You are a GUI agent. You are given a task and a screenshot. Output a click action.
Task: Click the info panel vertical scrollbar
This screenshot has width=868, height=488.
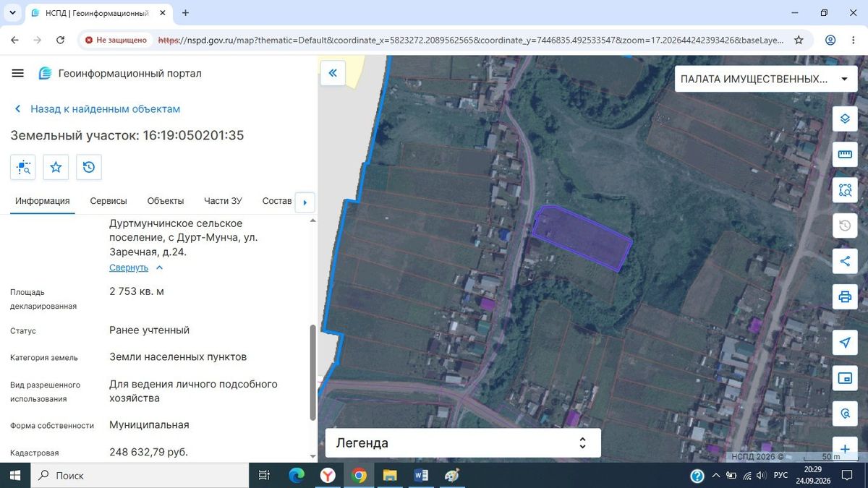tap(312, 372)
